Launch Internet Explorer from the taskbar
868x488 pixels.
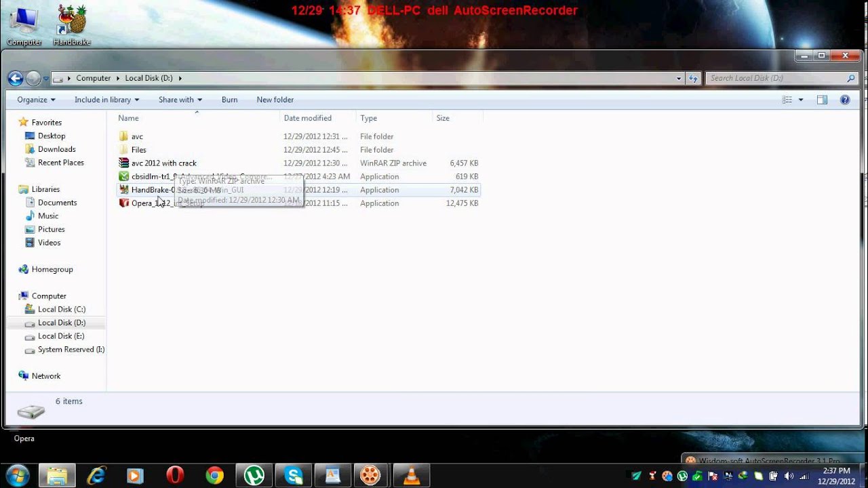96,476
